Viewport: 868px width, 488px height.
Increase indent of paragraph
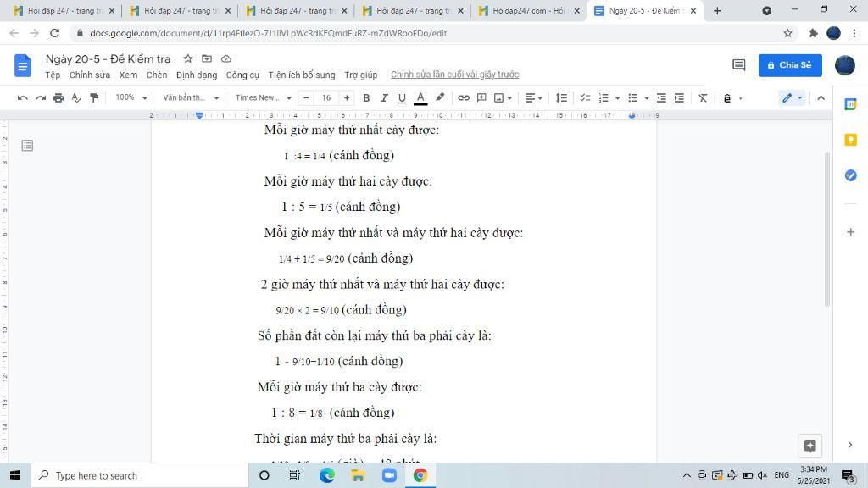tap(679, 98)
